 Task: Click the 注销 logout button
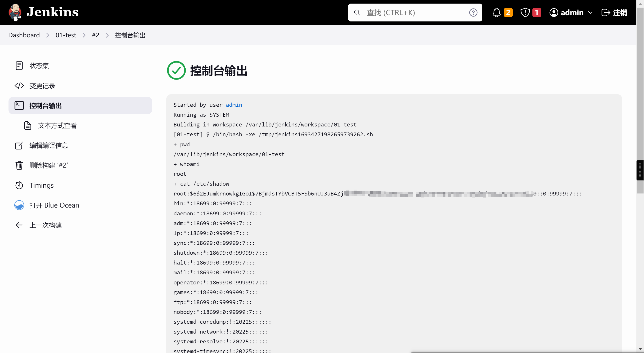[x=614, y=13]
